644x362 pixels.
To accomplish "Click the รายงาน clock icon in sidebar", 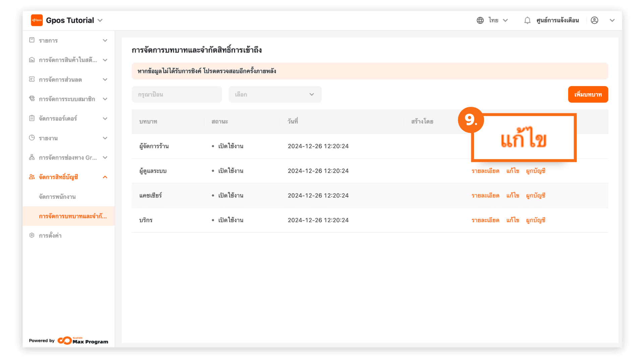I will click(32, 138).
